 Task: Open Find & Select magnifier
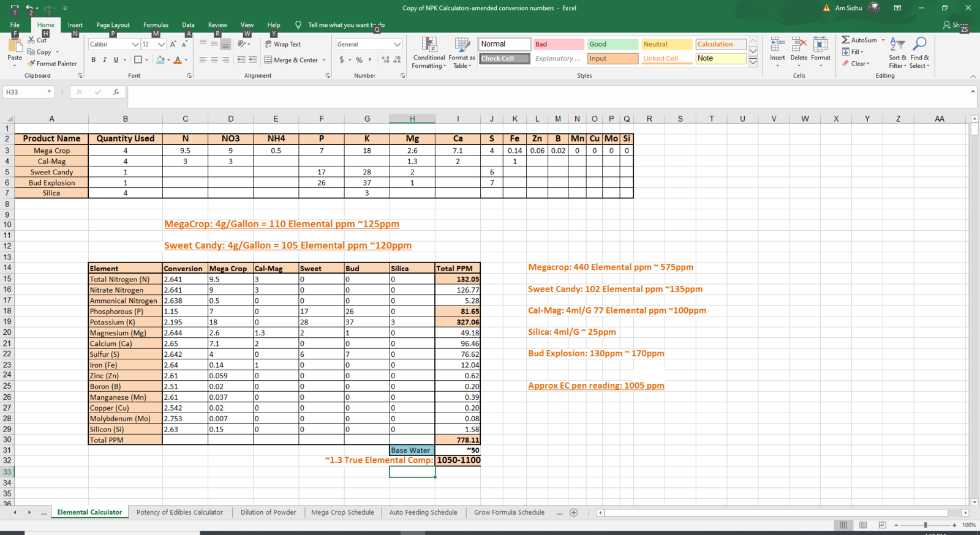point(919,53)
